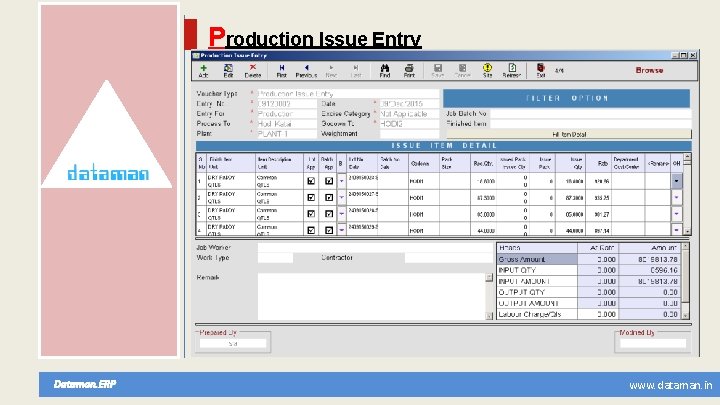
Task: Toggle Batch App checkbox in row 4
Action: (329, 230)
